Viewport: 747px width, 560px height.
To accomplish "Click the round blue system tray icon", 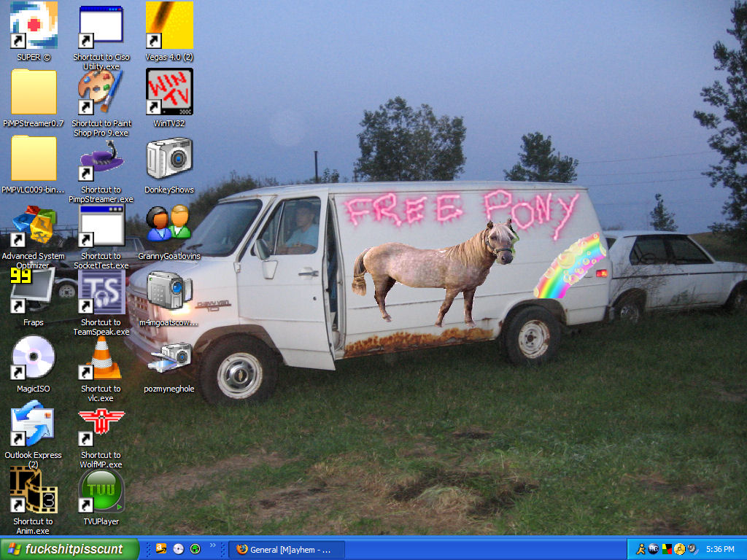I will tap(653, 549).
